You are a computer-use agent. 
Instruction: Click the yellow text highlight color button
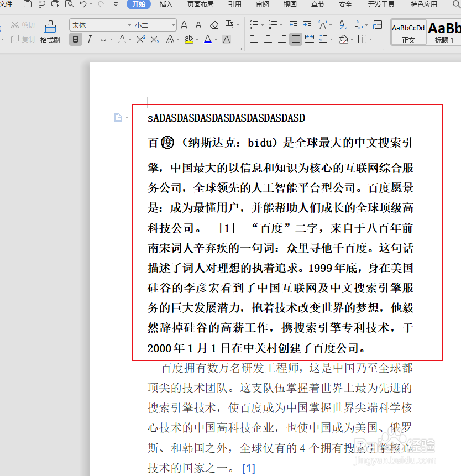click(x=189, y=39)
